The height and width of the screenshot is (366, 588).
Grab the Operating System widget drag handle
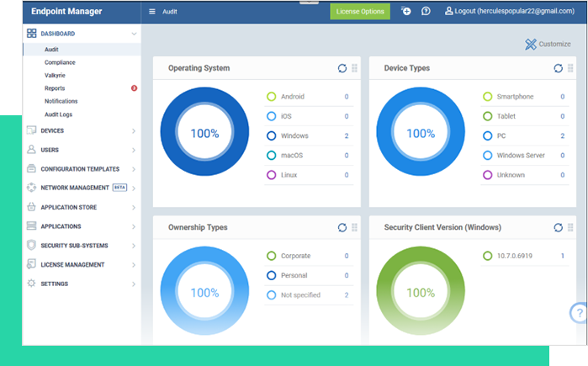click(x=355, y=68)
